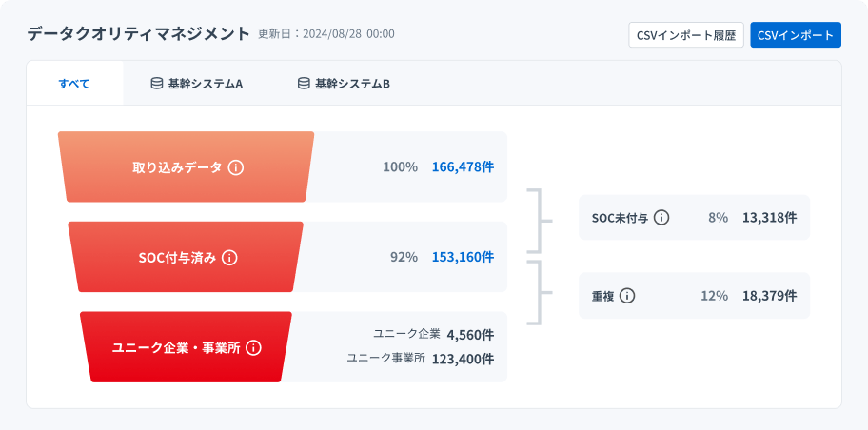Select the すべて tab
The height and width of the screenshot is (430, 868).
[74, 83]
